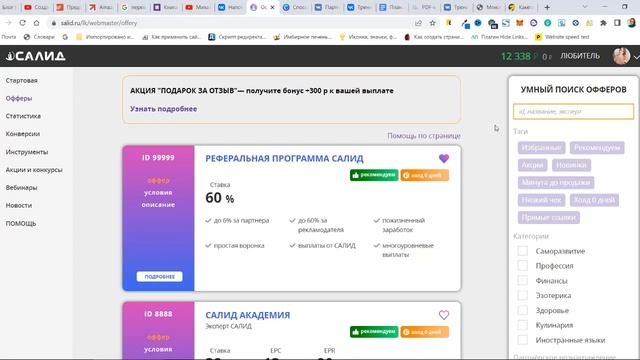Image resolution: width=640 pixels, height=360 pixels.
Task: Open Помощь по странице link
Action: pyautogui.click(x=424, y=136)
